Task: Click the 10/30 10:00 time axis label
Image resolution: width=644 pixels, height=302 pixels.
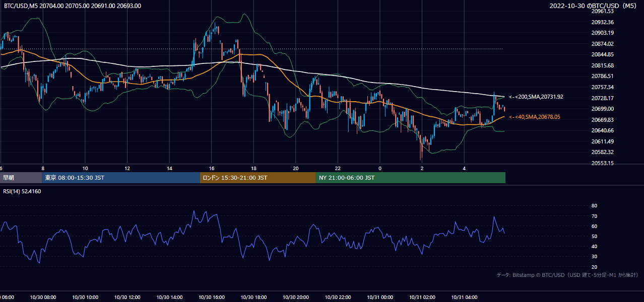Action: click(x=85, y=297)
